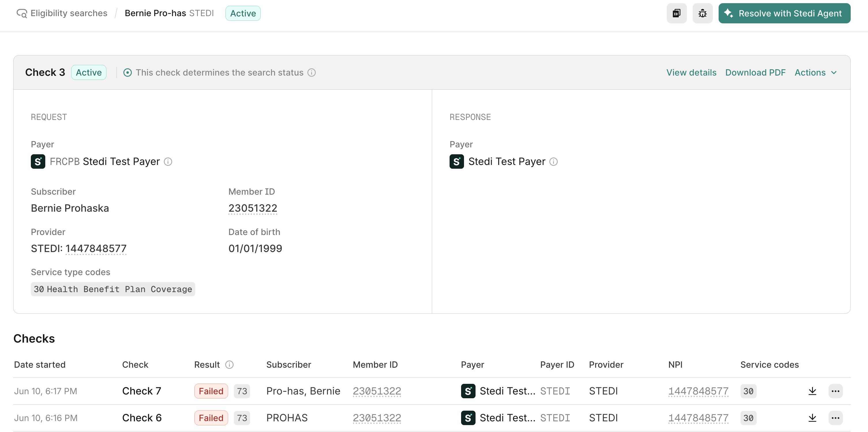Screen dimensions: 868x432
Task: Click Member ID in Check 6 row
Action: point(377,418)
